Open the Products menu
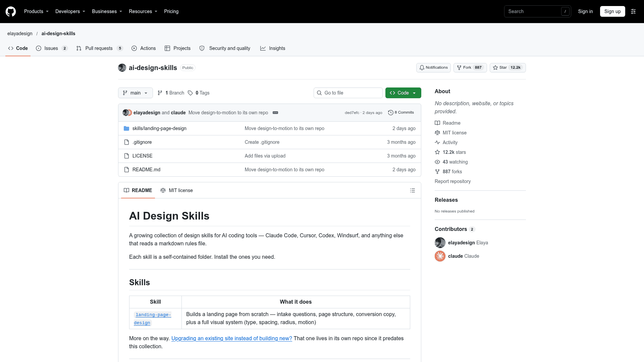This screenshot has width=644, height=362. click(x=36, y=11)
